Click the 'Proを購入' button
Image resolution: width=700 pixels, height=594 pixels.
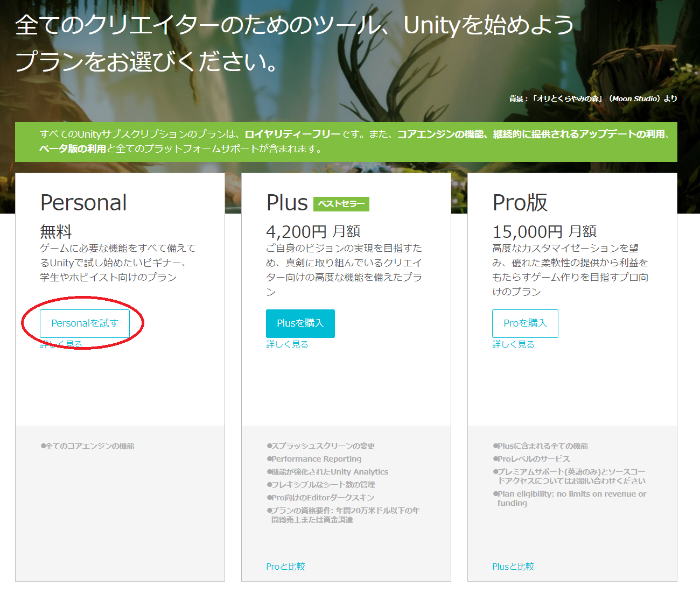525,323
